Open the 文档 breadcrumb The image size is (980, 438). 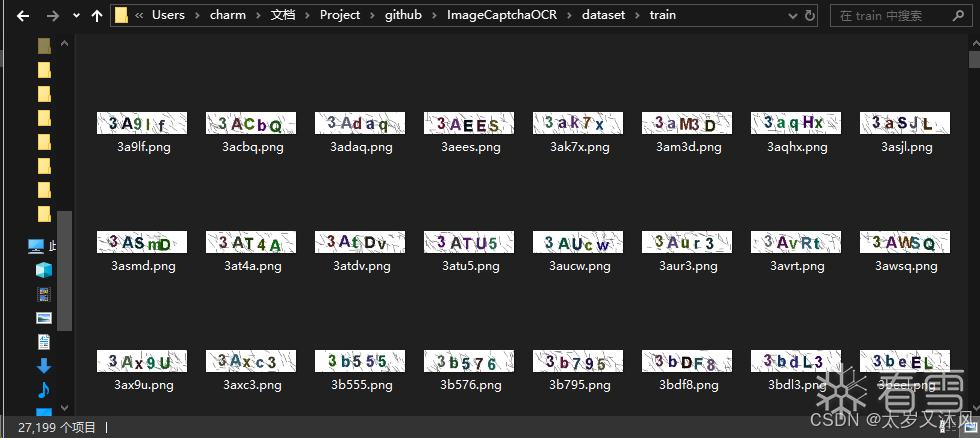(282, 15)
